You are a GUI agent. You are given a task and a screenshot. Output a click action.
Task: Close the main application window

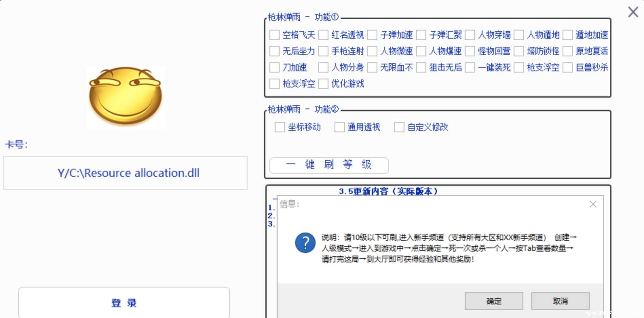tap(633, 12)
